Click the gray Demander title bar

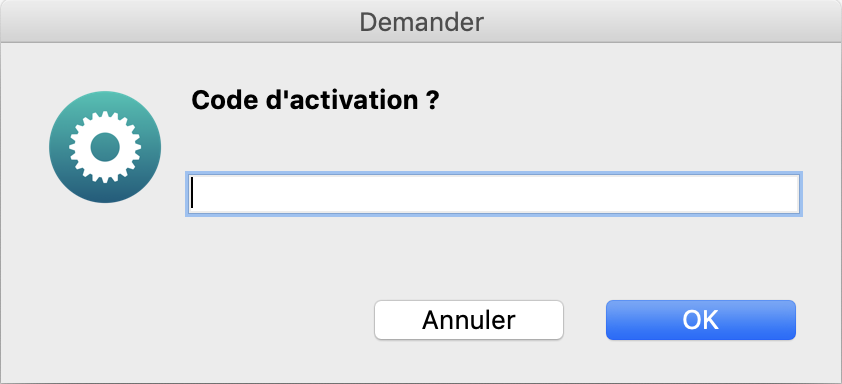421,21
